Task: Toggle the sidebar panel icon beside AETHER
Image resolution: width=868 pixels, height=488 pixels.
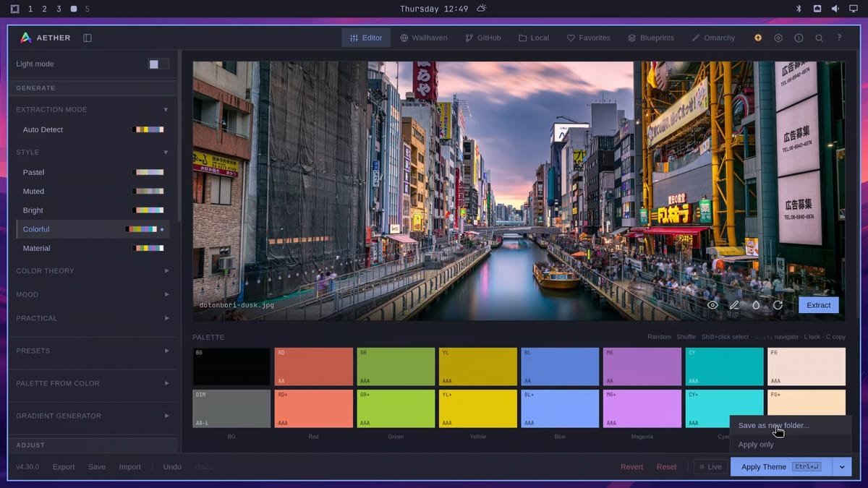Action: point(88,38)
